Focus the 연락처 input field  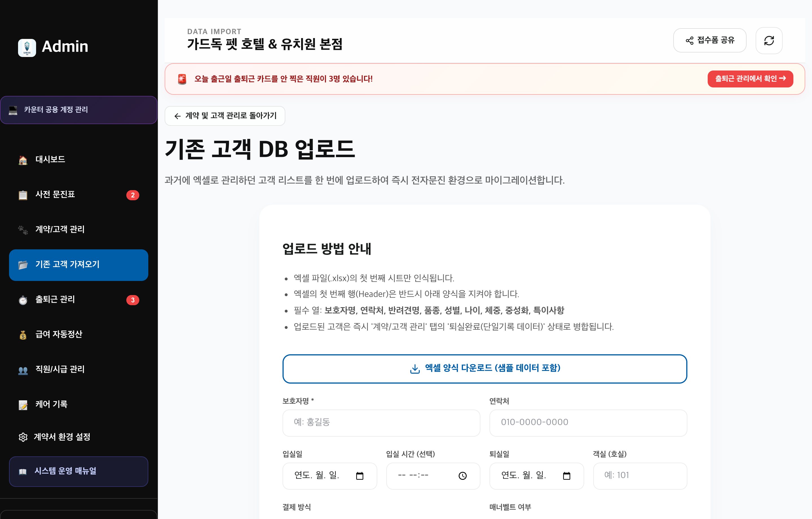(x=588, y=423)
